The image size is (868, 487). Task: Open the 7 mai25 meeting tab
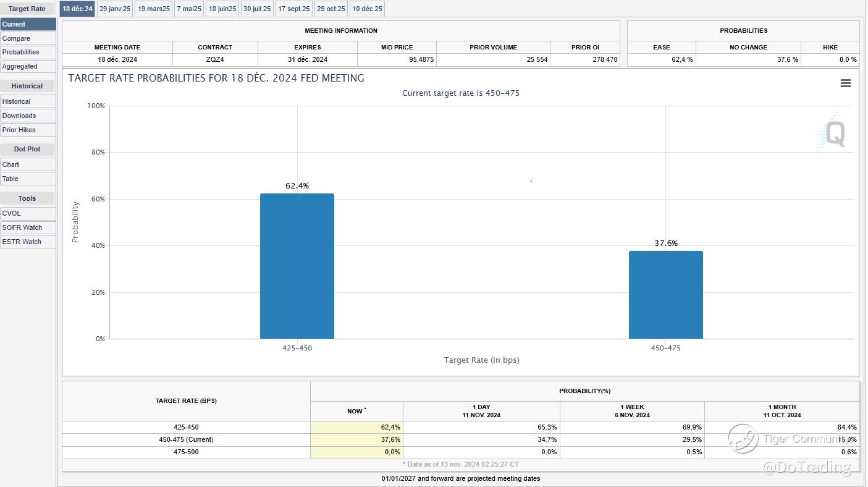189,9
